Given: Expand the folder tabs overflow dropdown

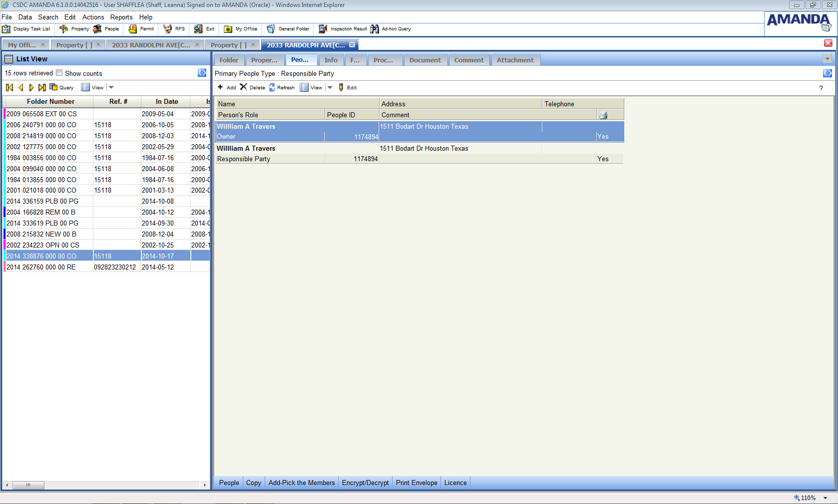Looking at the screenshot, I should coord(827,59).
